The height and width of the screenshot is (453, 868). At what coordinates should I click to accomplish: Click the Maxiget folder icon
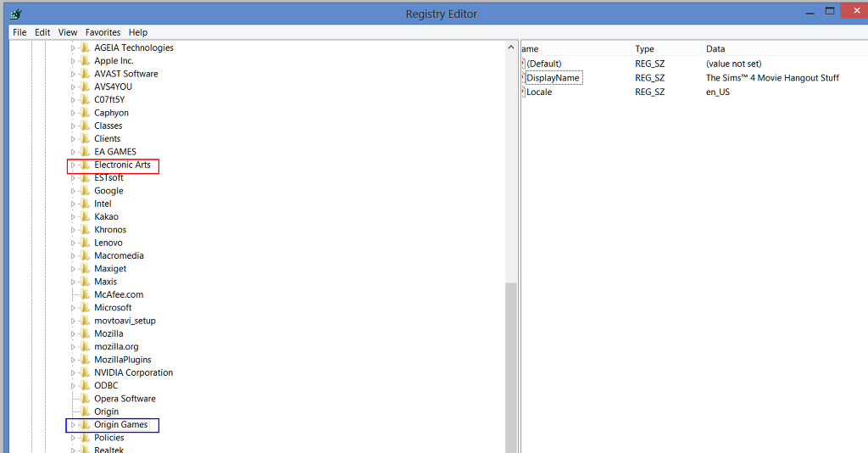point(85,269)
